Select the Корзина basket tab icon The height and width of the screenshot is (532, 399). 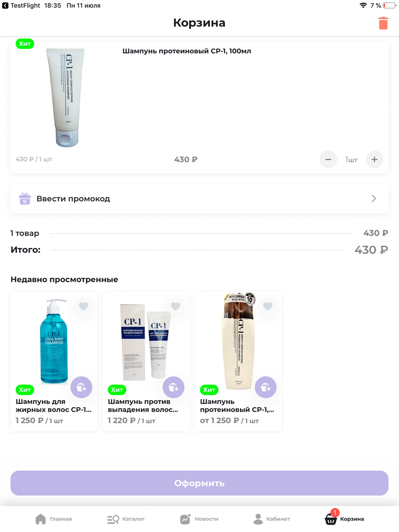331,518
